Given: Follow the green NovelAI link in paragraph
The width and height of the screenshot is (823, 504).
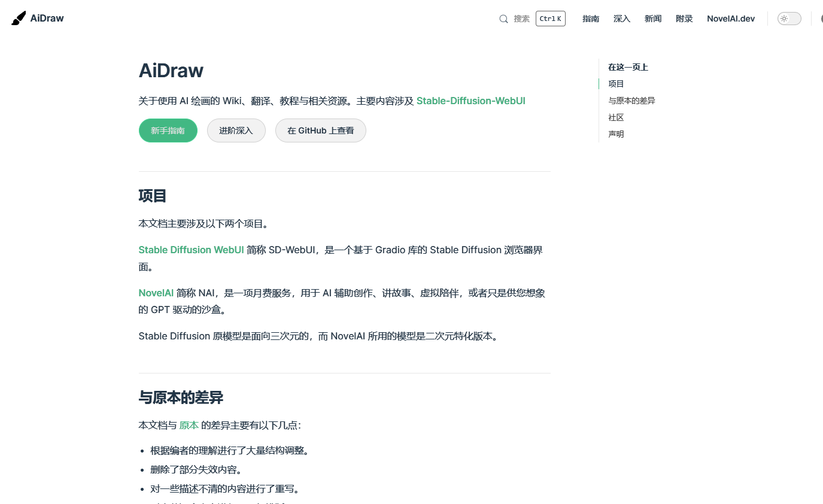Looking at the screenshot, I should pyautogui.click(x=156, y=293).
